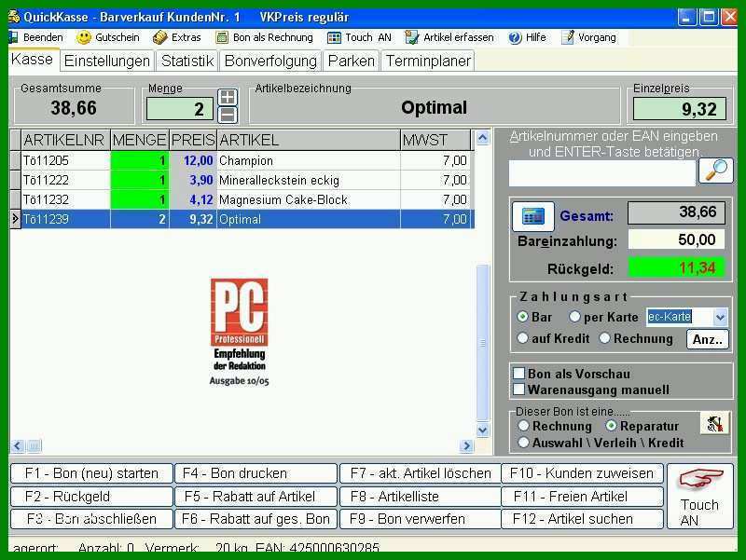Click the Anz.. button

pyautogui.click(x=708, y=339)
